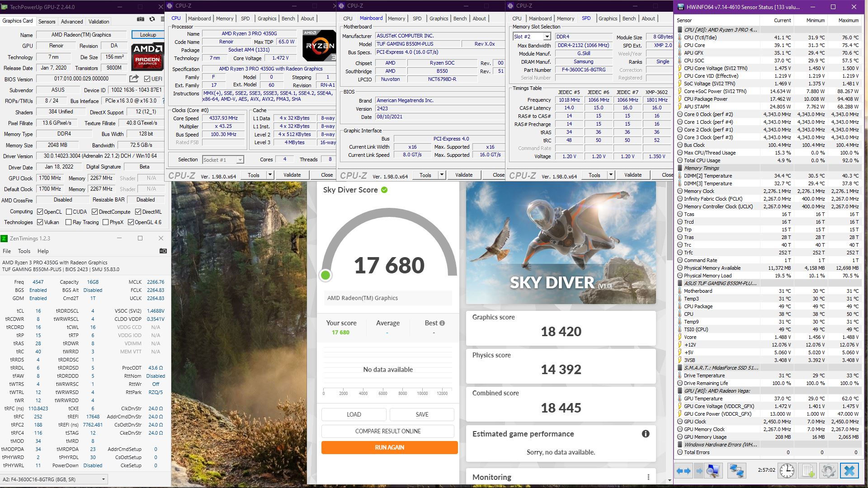Toggle the CUDA checkbox
Image resolution: width=868 pixels, height=488 pixels.
(x=69, y=211)
